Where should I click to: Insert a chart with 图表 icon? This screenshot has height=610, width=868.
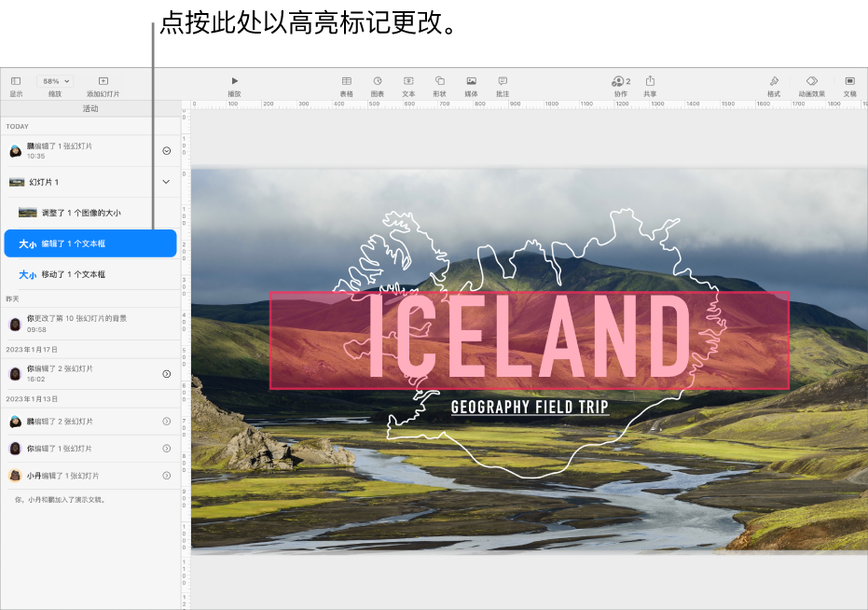(x=378, y=81)
